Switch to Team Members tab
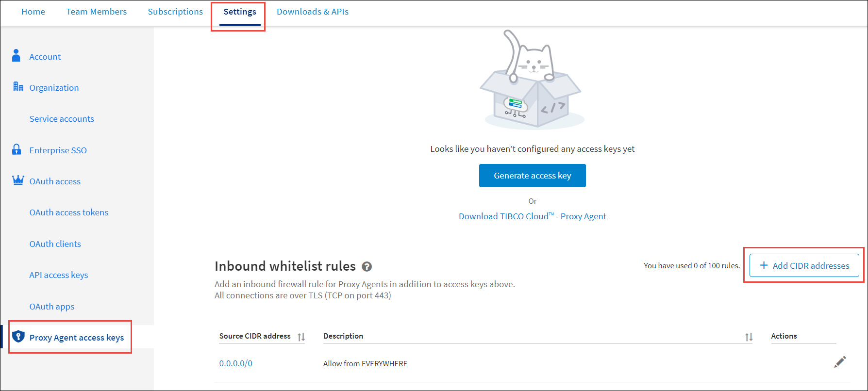Viewport: 868px width, 391px height. 97,12
